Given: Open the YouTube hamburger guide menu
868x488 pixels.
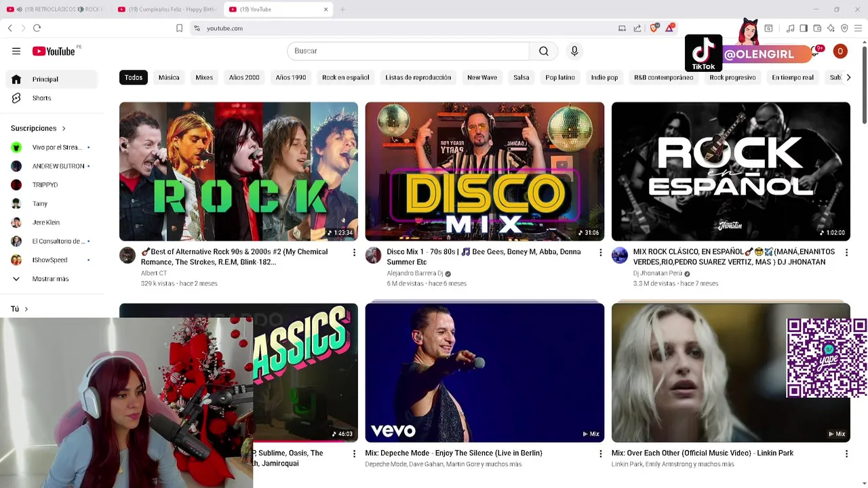Looking at the screenshot, I should 16,51.
